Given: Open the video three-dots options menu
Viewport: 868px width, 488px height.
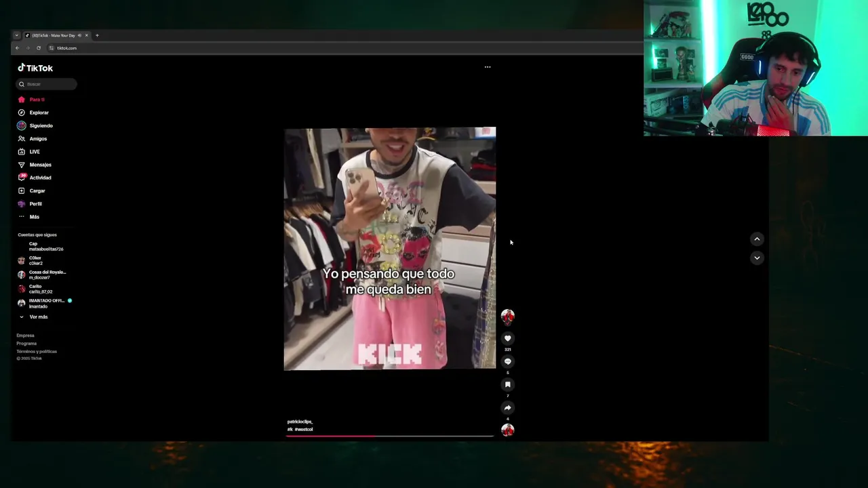Looking at the screenshot, I should point(488,67).
